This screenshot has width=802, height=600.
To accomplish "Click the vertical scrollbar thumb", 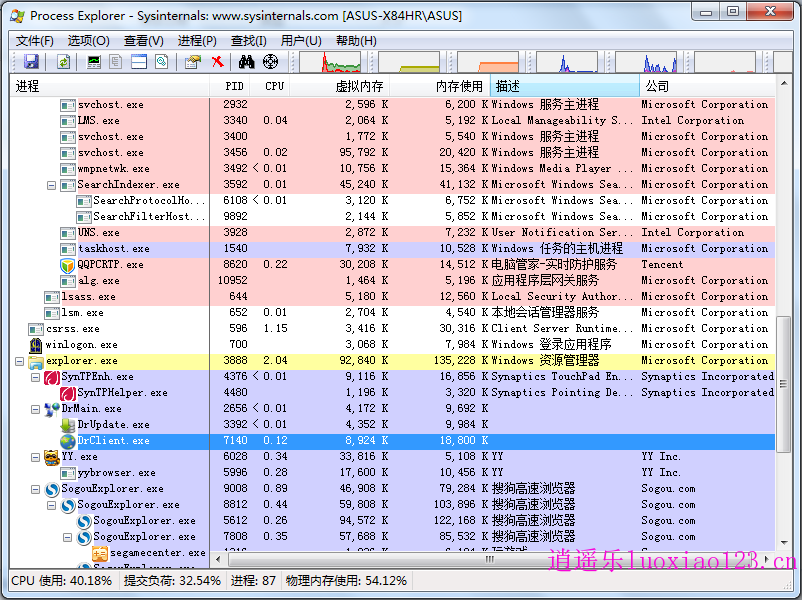I will [784, 384].
